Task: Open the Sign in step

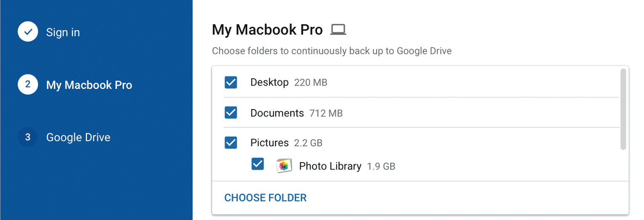Action: (x=63, y=32)
